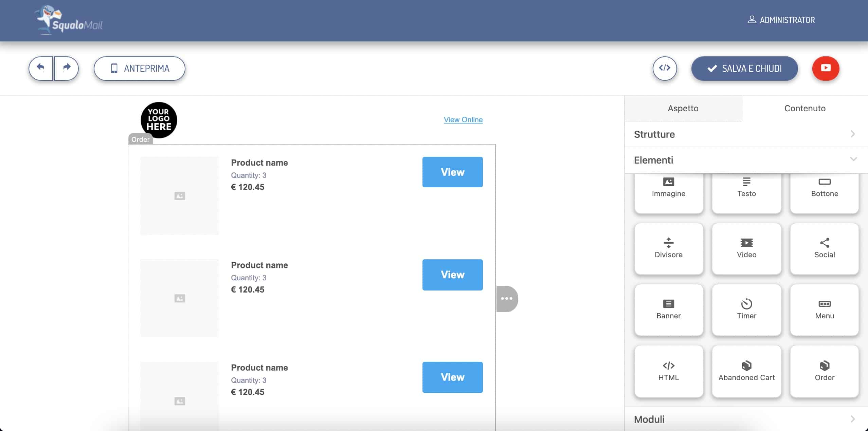
Task: Click the second product's View button
Action: tap(452, 275)
